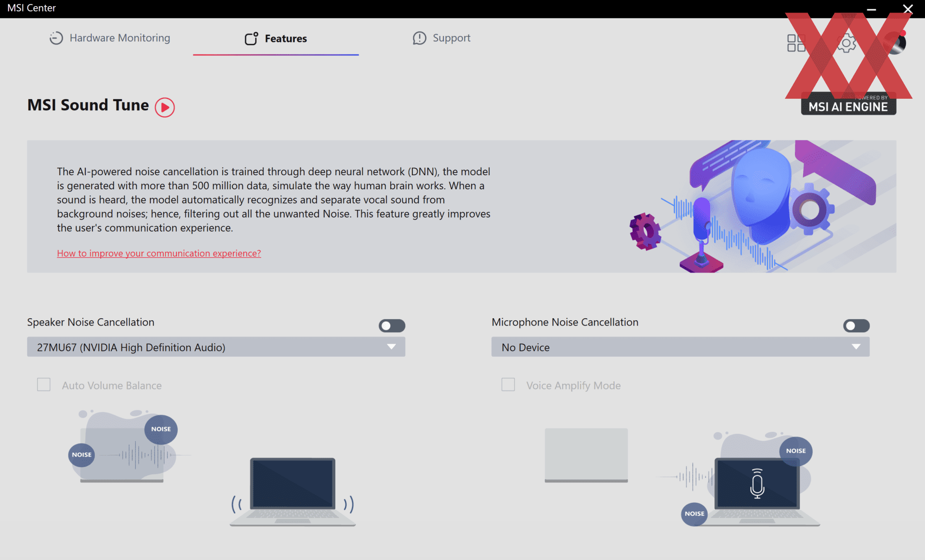Play the MSI Sound Tune intro video
This screenshot has width=925, height=560.
[x=165, y=107]
